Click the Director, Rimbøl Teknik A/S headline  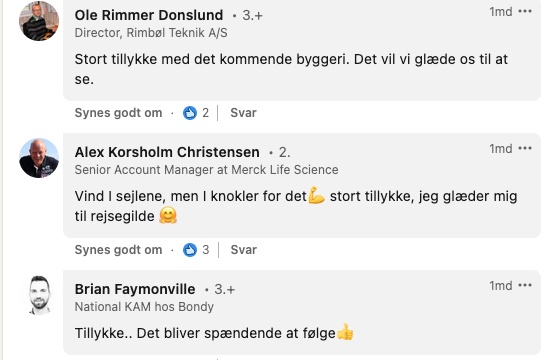151,33
